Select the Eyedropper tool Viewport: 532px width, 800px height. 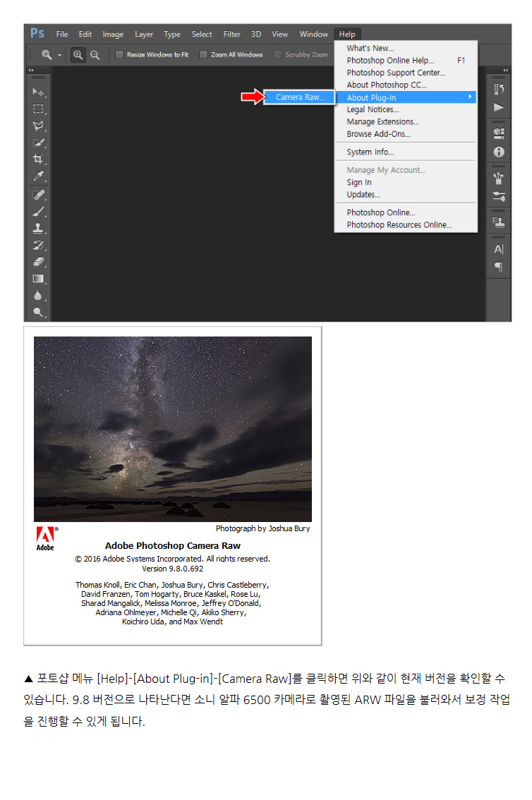38,176
